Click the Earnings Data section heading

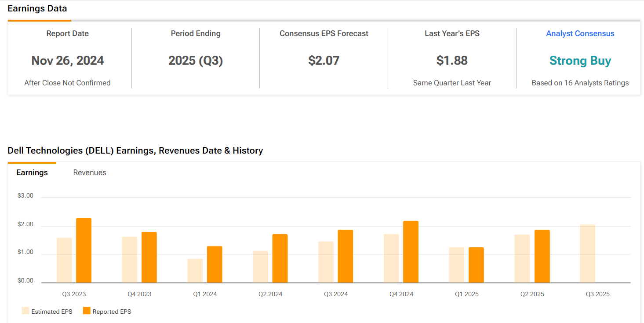37,8
